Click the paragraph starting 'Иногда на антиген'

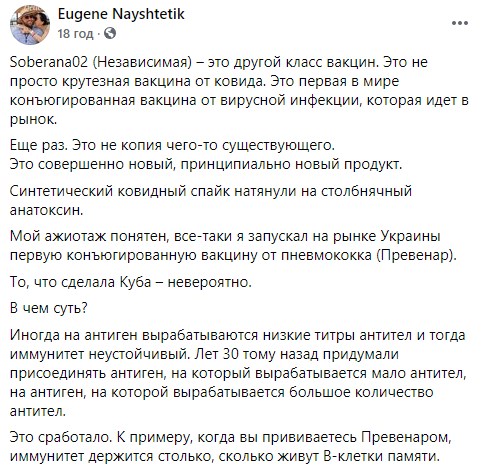point(238,373)
